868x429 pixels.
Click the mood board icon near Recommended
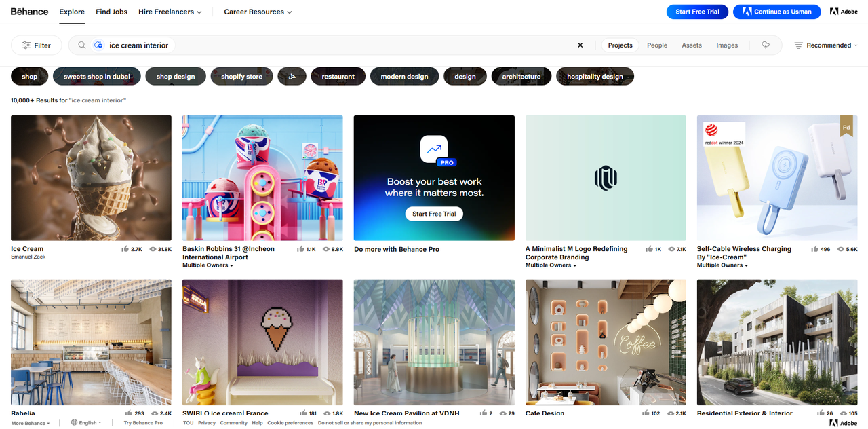point(766,44)
